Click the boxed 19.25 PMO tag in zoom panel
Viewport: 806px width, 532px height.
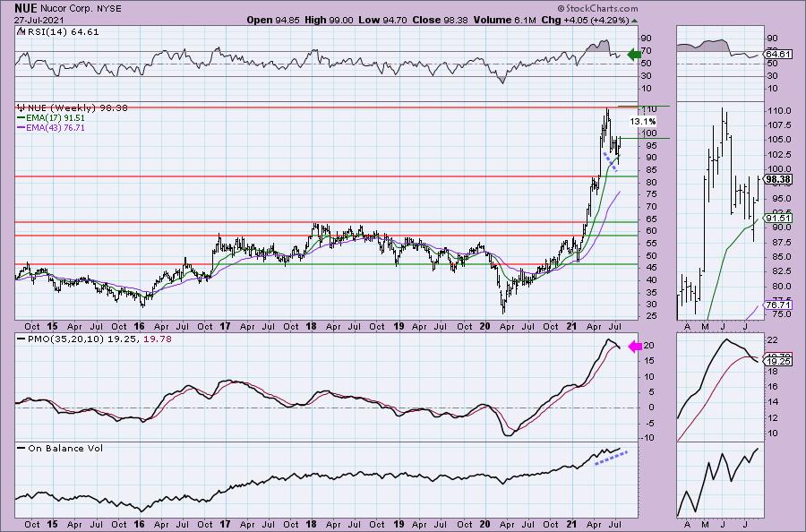pos(777,361)
